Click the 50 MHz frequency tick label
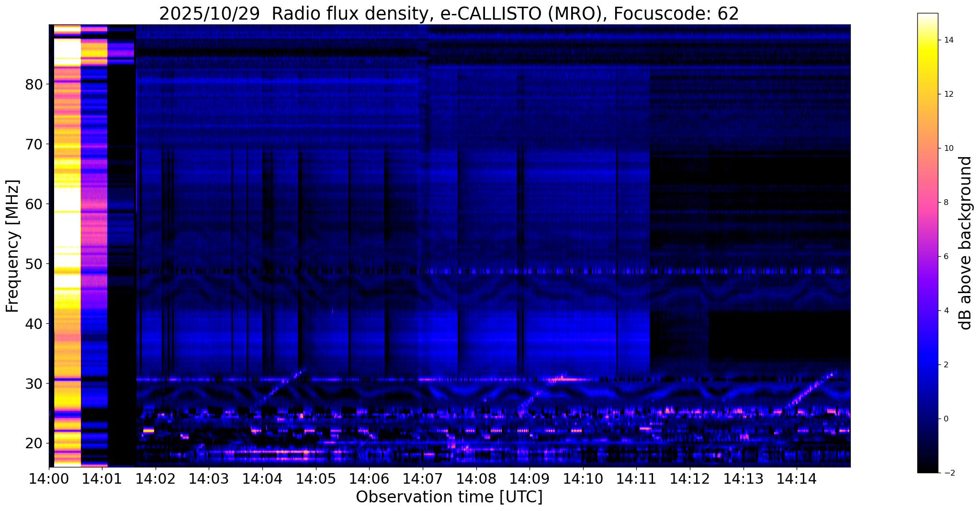This screenshot has width=980, height=511. (x=34, y=264)
